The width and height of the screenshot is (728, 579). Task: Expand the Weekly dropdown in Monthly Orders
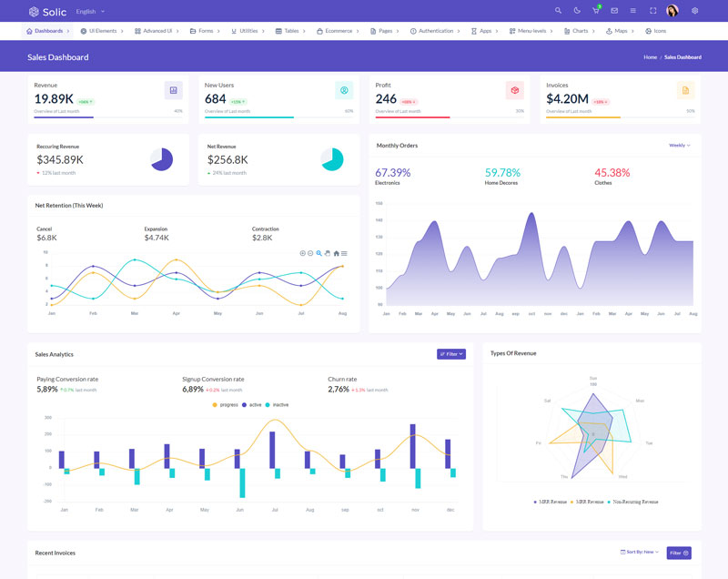(679, 146)
